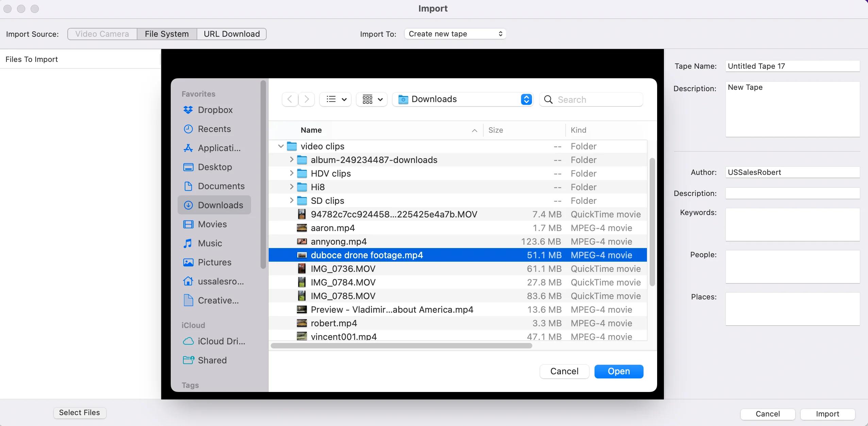Open the Import To dropdown menu

(x=454, y=34)
